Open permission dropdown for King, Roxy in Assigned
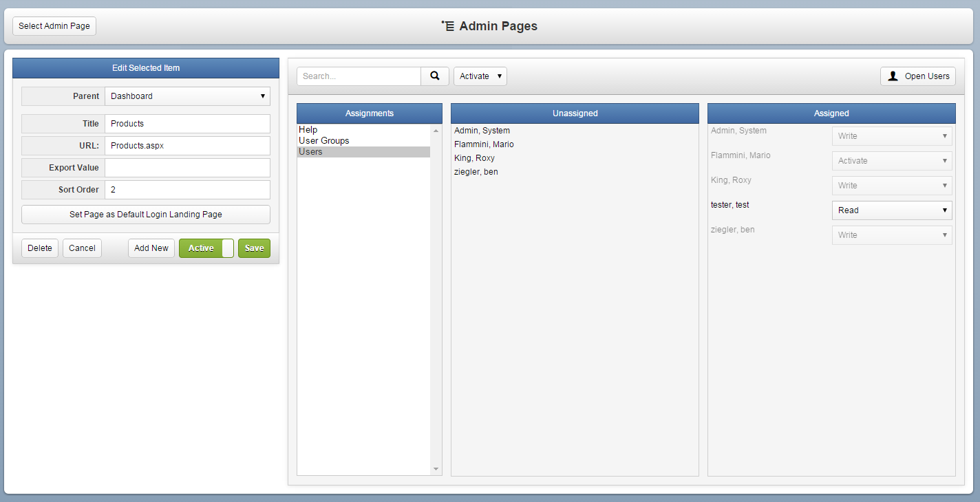 (892, 186)
